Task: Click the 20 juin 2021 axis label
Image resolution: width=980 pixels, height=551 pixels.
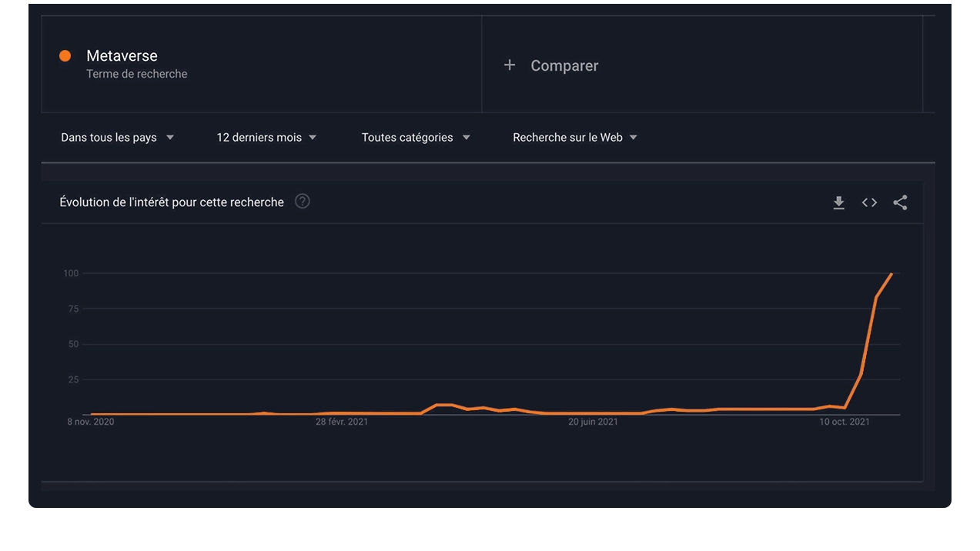Action: [593, 422]
